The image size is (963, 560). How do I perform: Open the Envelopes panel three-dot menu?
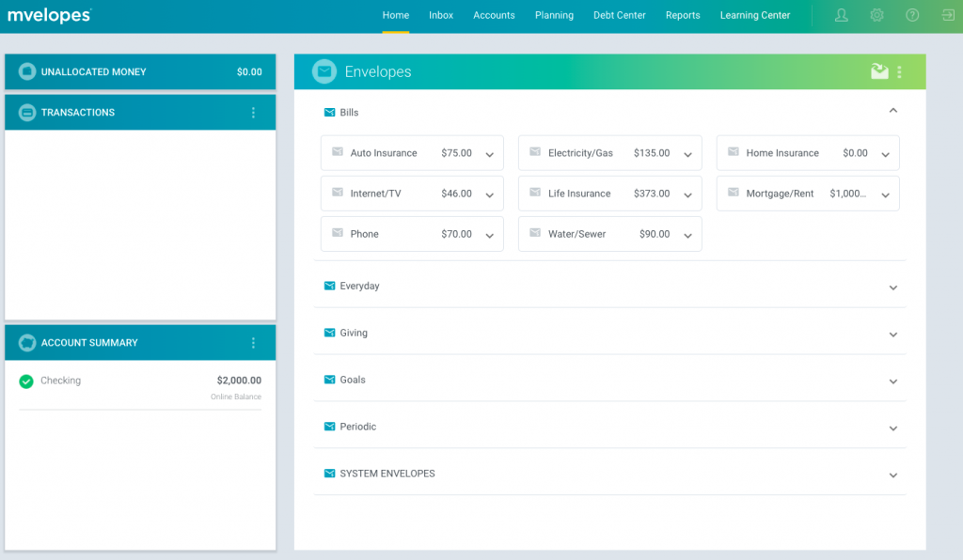click(900, 71)
